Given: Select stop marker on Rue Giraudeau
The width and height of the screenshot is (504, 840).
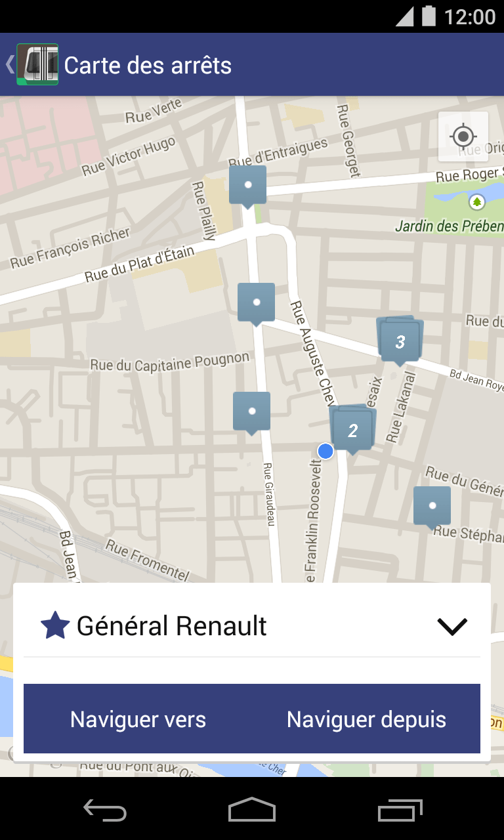Looking at the screenshot, I should 252,411.
